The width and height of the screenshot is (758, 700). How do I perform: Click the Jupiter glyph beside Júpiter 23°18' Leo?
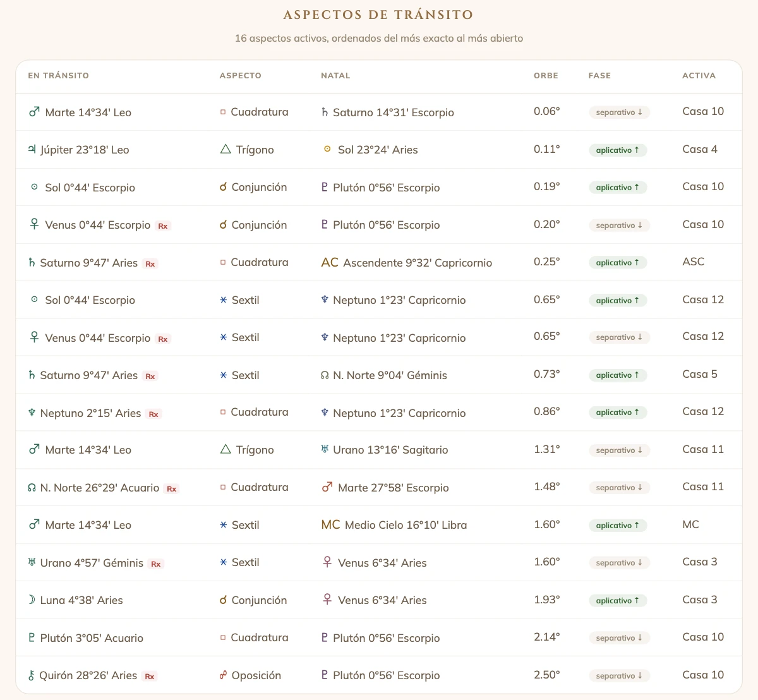coord(32,150)
